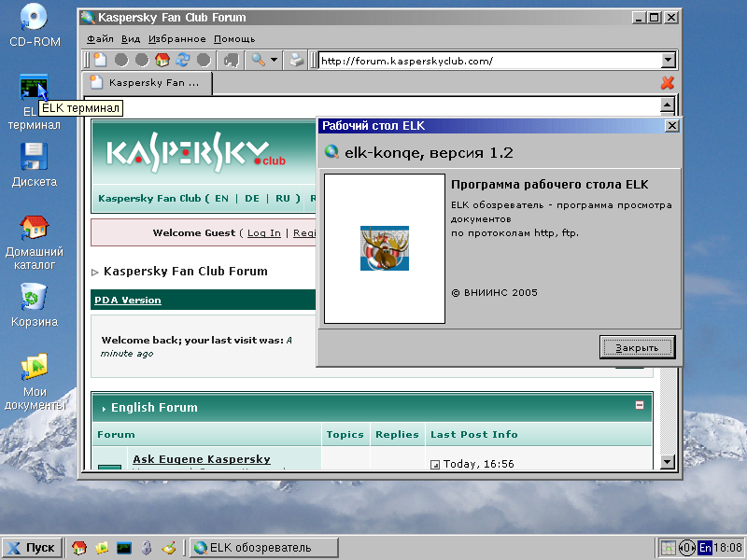Click the moose logo image in the ELK dialog

coord(385,248)
